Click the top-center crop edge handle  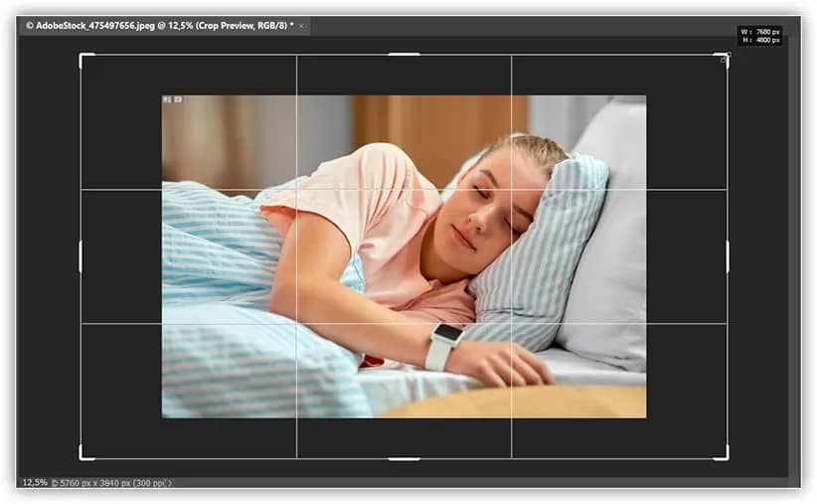(x=404, y=55)
